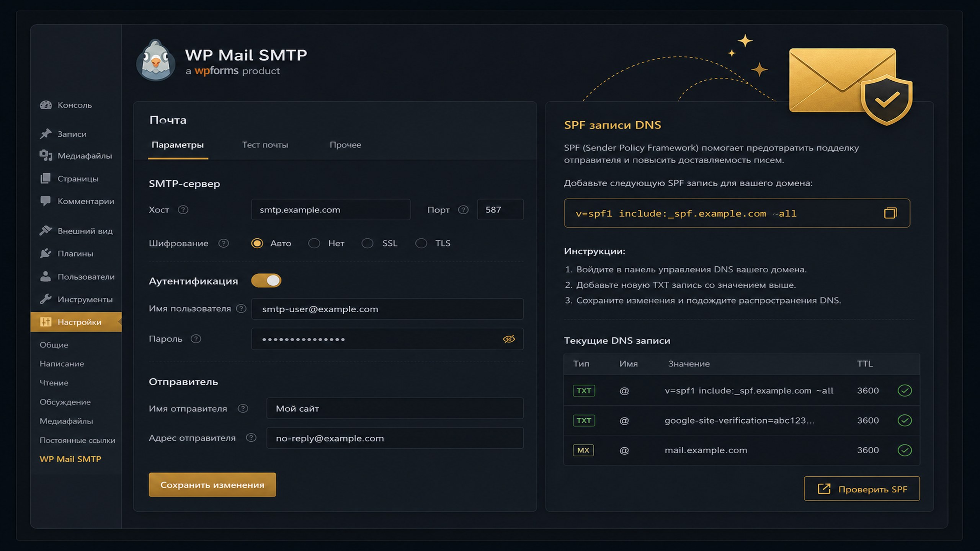The width and height of the screenshot is (980, 551).
Task: Click the Медиафайлы media icon in sidebar
Action: (46, 155)
